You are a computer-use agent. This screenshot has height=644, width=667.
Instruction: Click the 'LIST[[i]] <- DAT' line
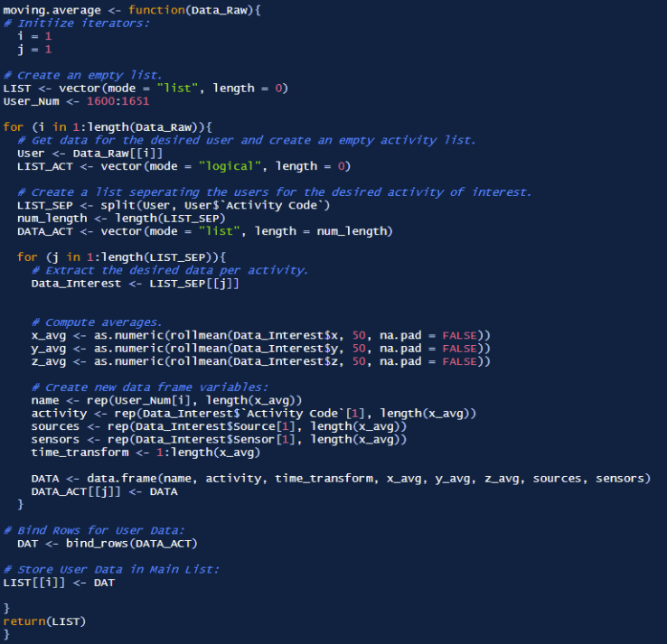pos(59,583)
